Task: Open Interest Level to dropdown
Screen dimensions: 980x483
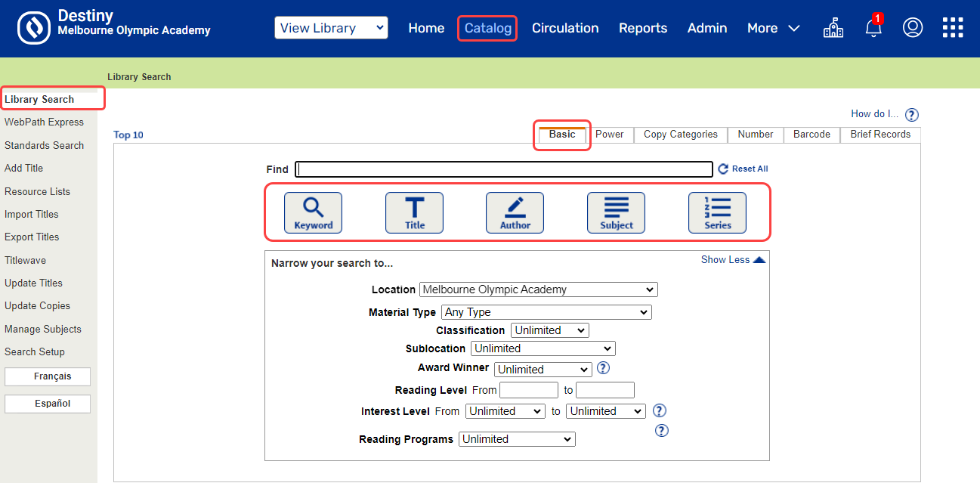Action: [x=606, y=411]
